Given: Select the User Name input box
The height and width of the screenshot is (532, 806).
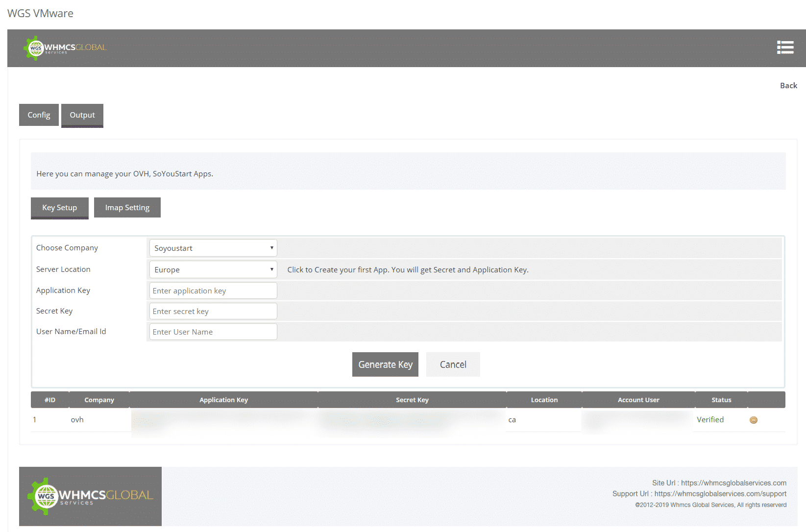Looking at the screenshot, I should tap(213, 332).
